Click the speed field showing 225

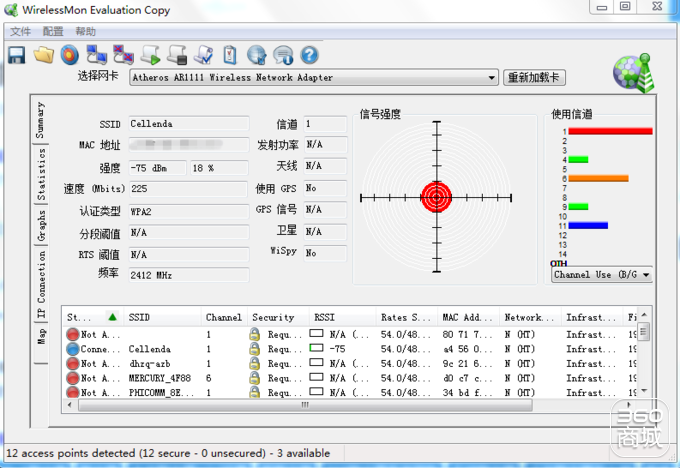pyautogui.click(x=189, y=189)
